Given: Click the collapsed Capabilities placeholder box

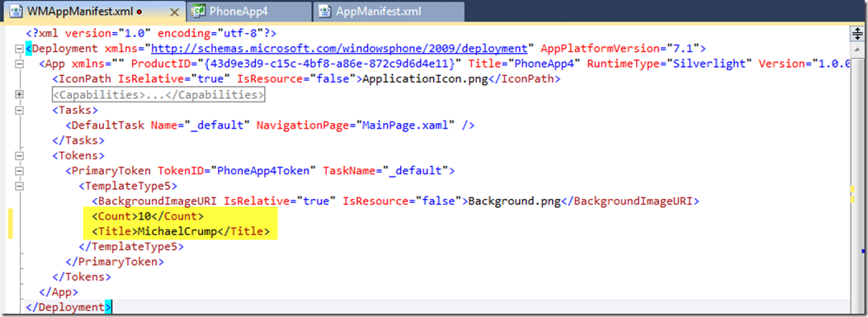Looking at the screenshot, I should pos(158,95).
